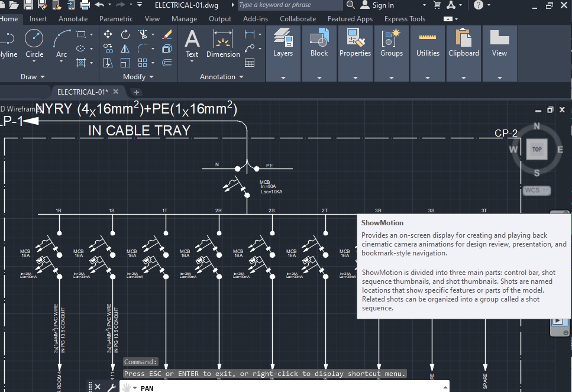Viewport: 572px width, 392px height.
Task: Open the Clipboard panel button
Action: click(464, 53)
